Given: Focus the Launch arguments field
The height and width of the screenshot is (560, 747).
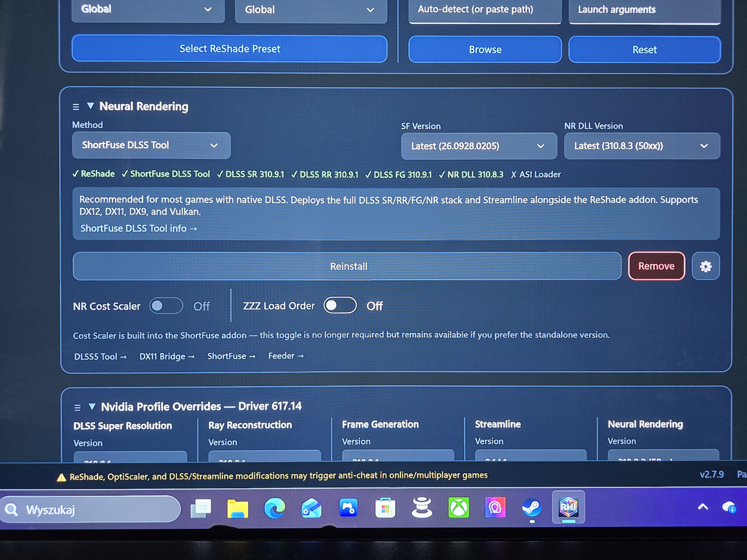Looking at the screenshot, I should 644,10.
